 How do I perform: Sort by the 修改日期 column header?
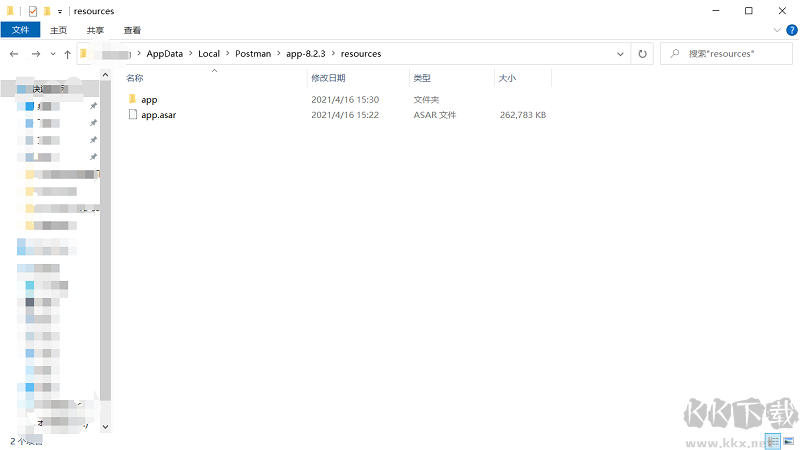(328, 78)
